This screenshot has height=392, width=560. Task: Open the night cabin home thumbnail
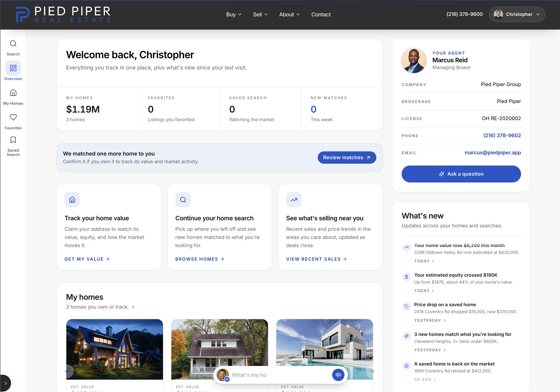point(115,349)
